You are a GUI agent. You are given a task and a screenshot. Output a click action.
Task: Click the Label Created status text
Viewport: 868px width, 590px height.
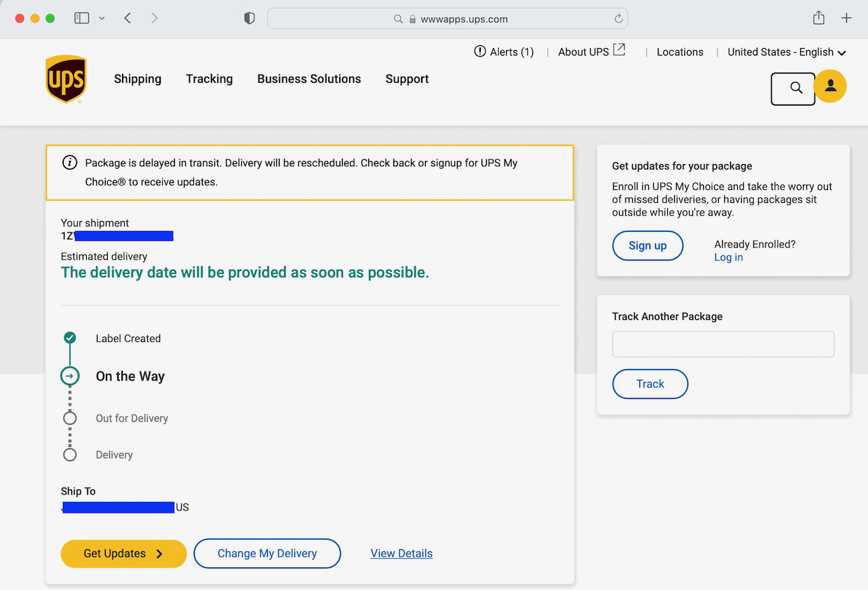128,338
